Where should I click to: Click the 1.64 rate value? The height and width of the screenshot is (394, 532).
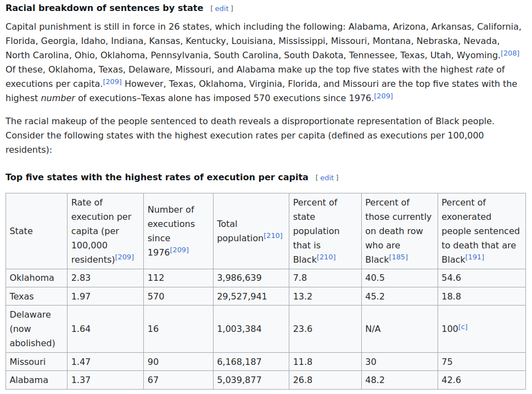coord(81,329)
